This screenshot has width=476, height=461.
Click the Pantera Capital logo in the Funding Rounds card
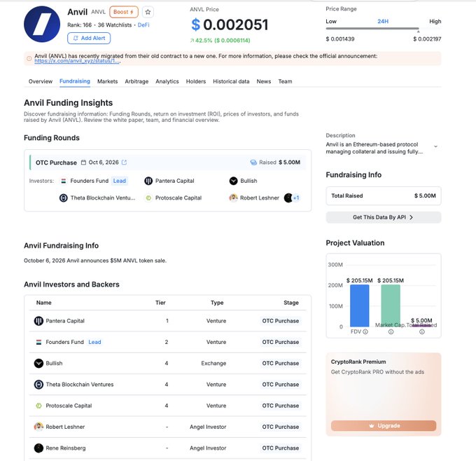(x=148, y=181)
